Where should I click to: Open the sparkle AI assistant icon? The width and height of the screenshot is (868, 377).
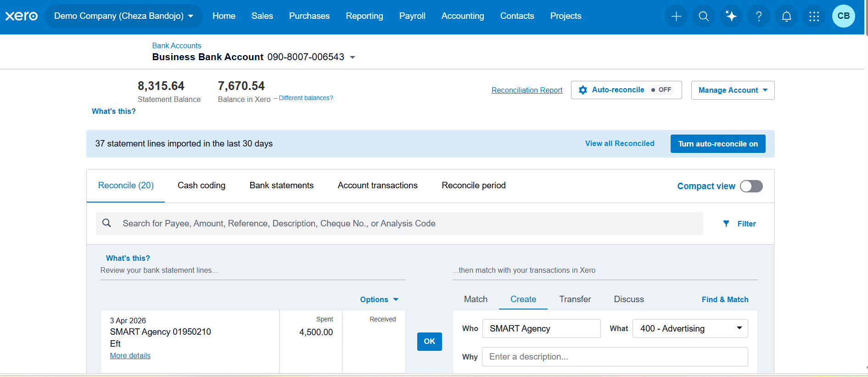[731, 17]
